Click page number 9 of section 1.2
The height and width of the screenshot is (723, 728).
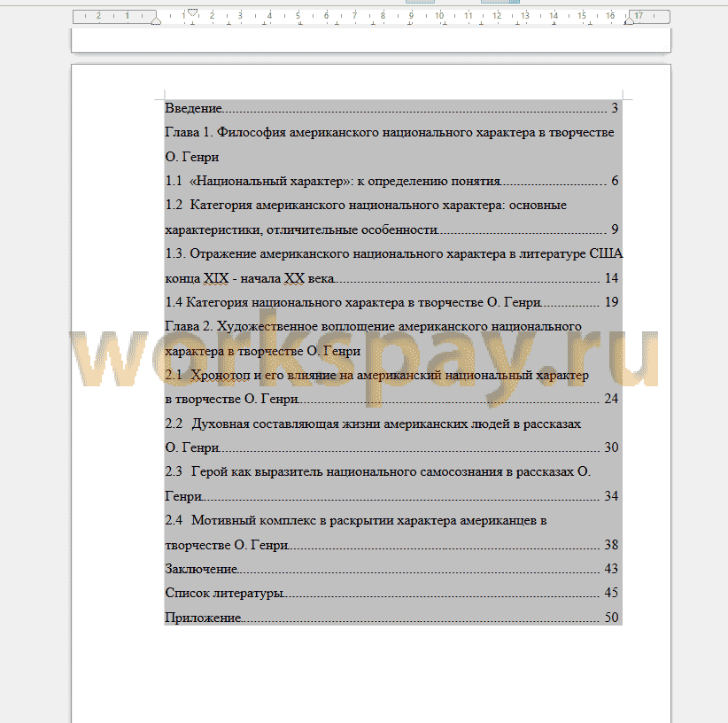coord(615,229)
